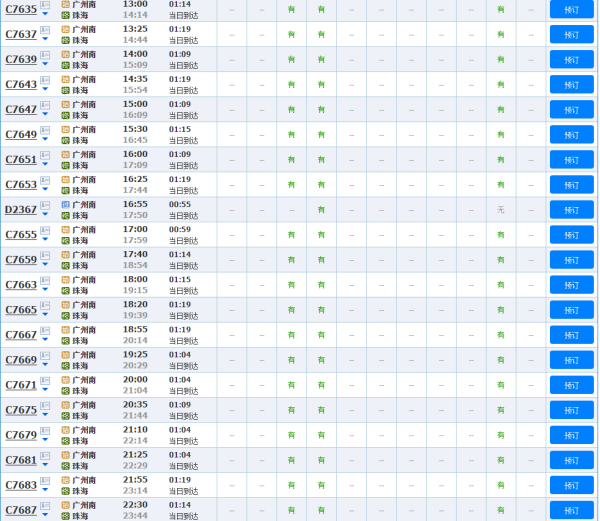Expand the blue dropdown arrow for train C7667

coord(45,340)
